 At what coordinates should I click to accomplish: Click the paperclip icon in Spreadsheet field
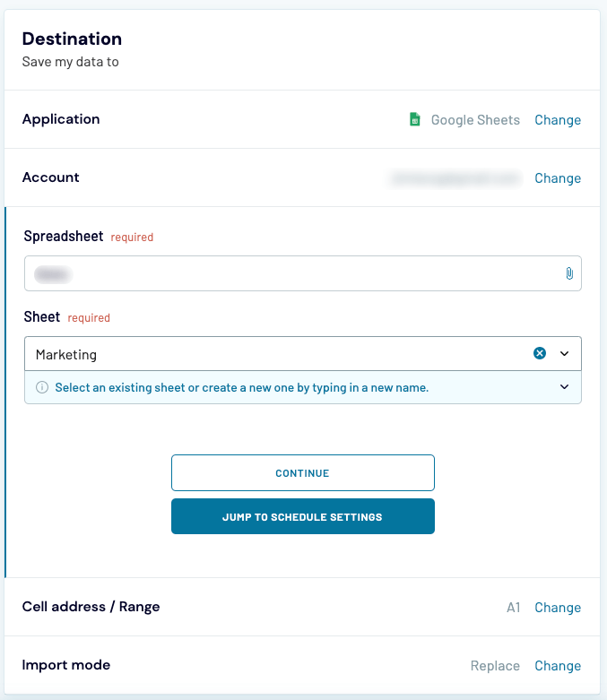pos(569,273)
